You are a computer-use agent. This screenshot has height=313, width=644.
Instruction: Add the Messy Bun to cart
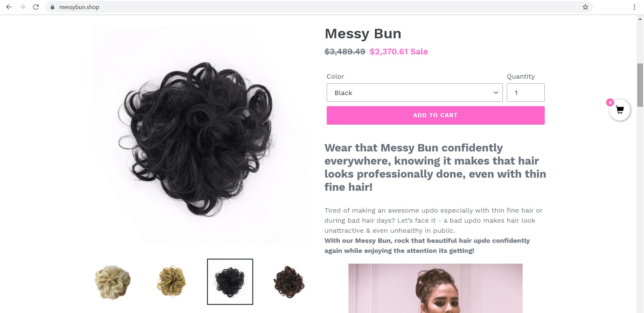point(436,115)
